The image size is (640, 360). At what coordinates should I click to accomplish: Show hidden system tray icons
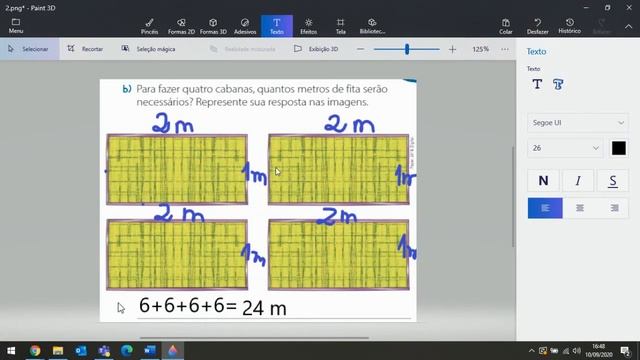[531, 351]
